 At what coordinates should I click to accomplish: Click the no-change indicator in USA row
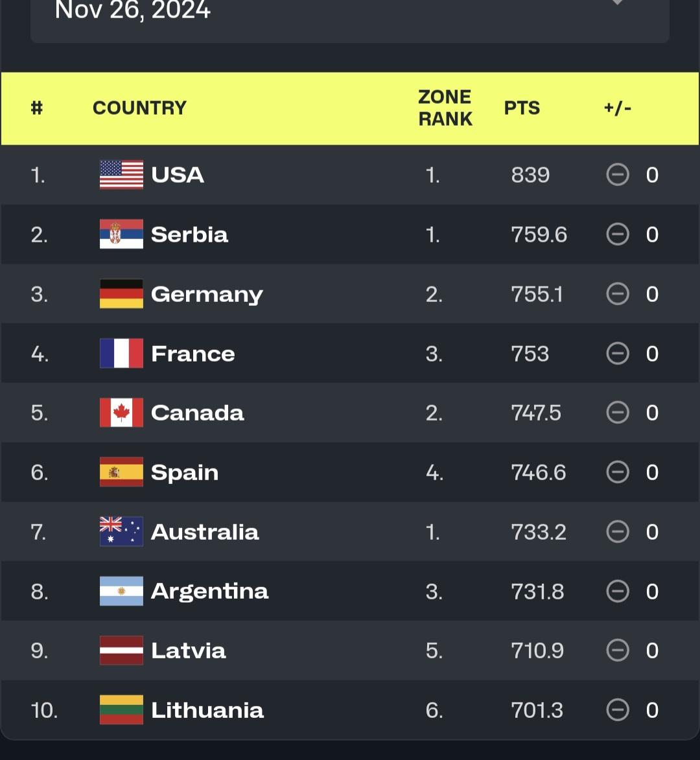click(x=618, y=175)
